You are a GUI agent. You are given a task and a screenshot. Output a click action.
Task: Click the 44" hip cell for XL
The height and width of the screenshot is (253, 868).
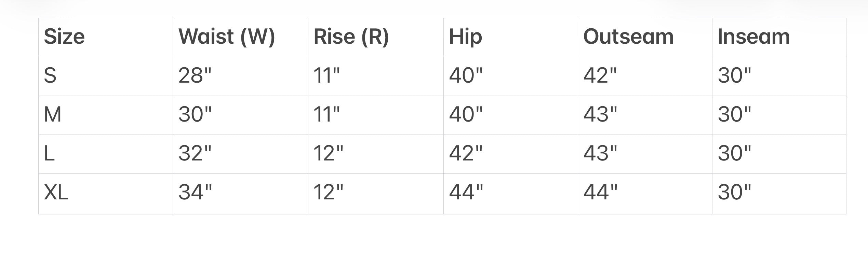tap(466, 192)
